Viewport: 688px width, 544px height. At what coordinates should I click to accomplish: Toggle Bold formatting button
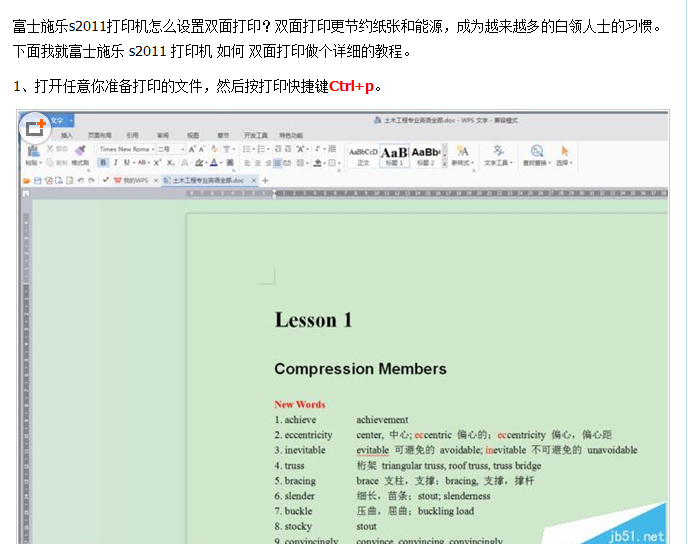[x=103, y=163]
